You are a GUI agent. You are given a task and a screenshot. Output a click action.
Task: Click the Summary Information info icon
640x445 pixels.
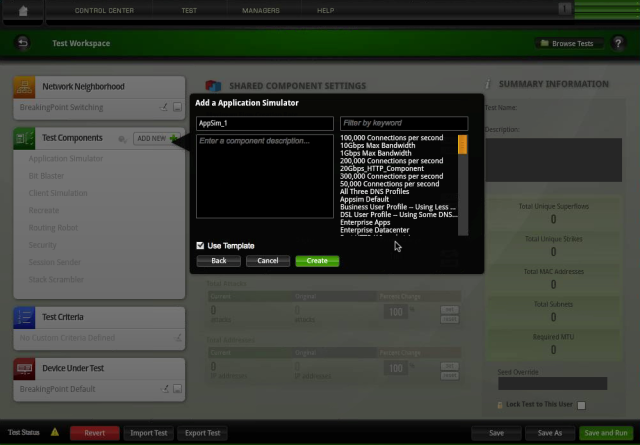[x=488, y=84]
